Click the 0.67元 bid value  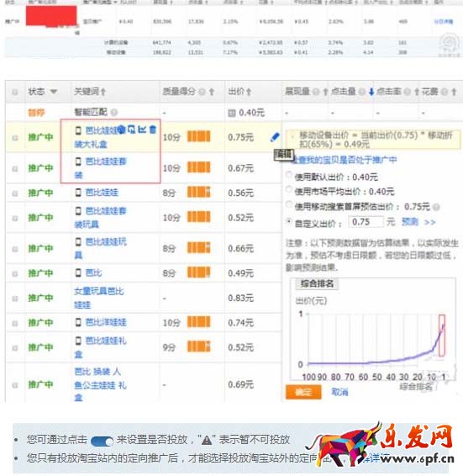[240, 168]
